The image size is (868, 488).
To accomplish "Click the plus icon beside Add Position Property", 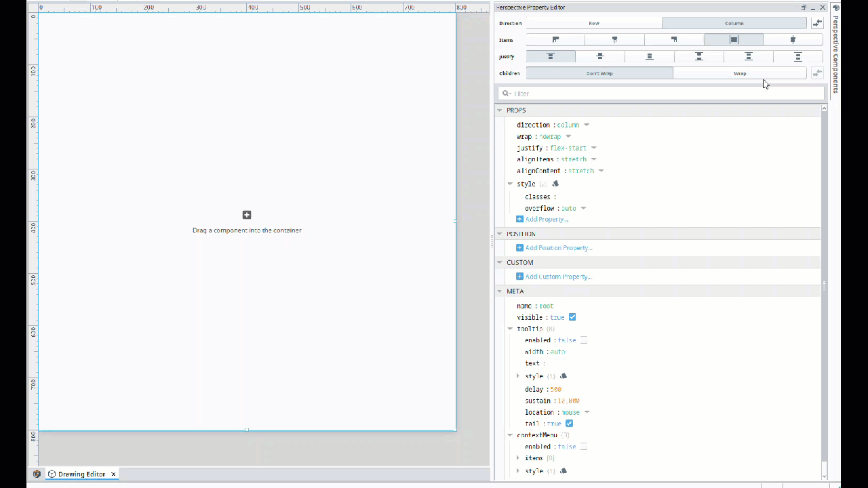I will pos(520,248).
